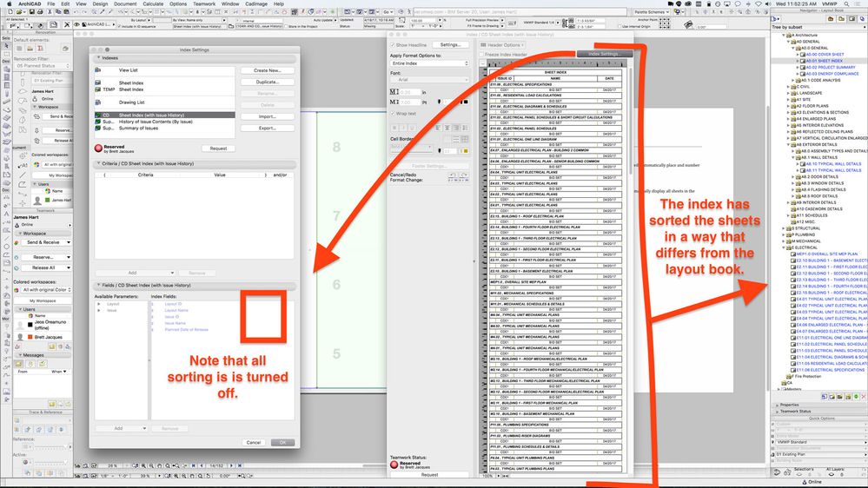Apply underline text style in index format

(412, 128)
